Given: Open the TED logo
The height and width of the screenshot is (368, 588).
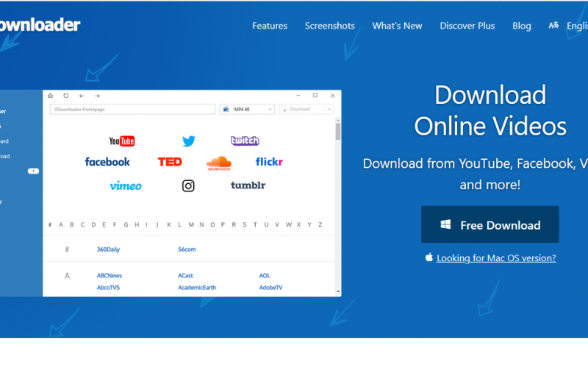Looking at the screenshot, I should coord(170,162).
